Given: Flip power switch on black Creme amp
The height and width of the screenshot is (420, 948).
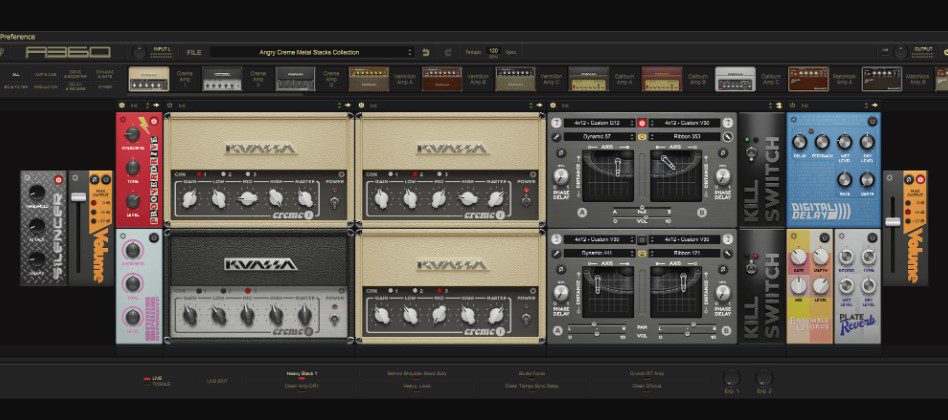Looking at the screenshot, I should coord(334,317).
